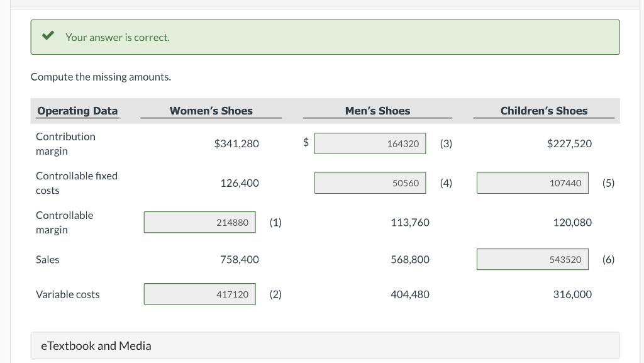Select the Children's Shoes sales input field

[532, 259]
